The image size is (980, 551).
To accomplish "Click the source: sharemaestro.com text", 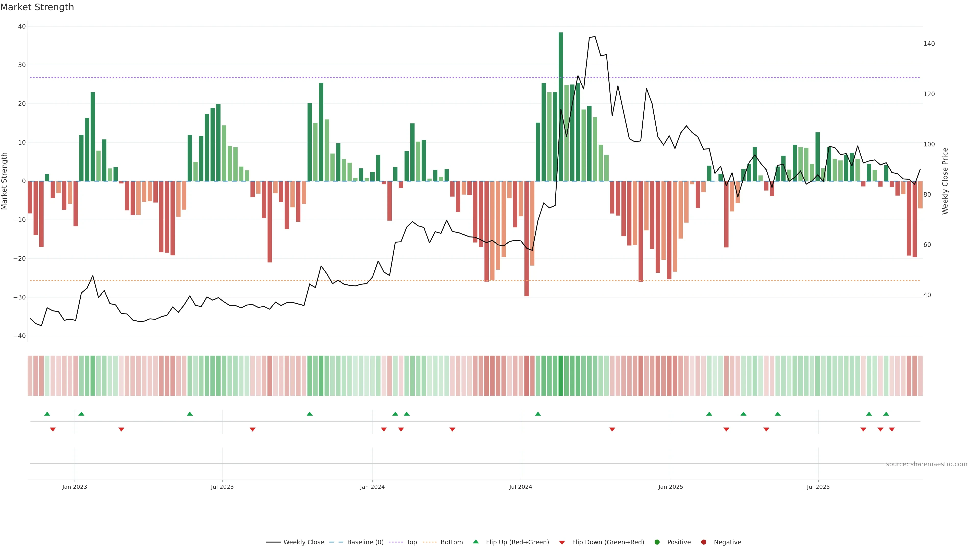I will pyautogui.click(x=926, y=464).
